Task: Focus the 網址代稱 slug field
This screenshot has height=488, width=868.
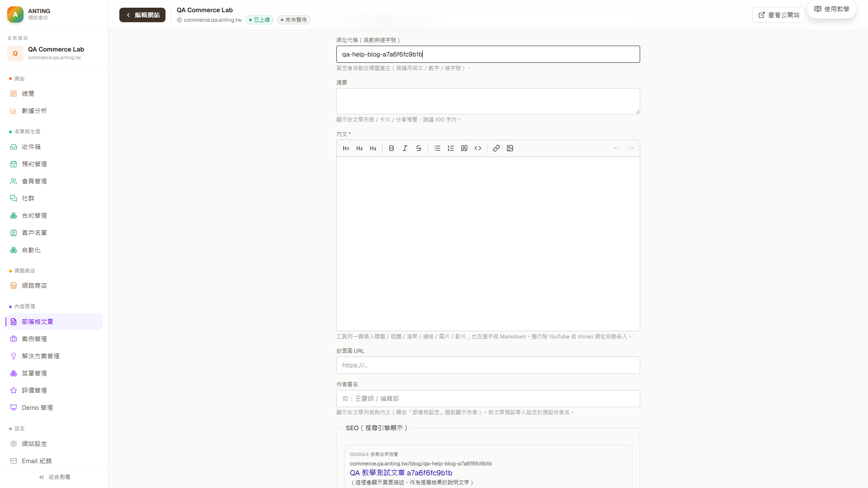Action: click(488, 54)
